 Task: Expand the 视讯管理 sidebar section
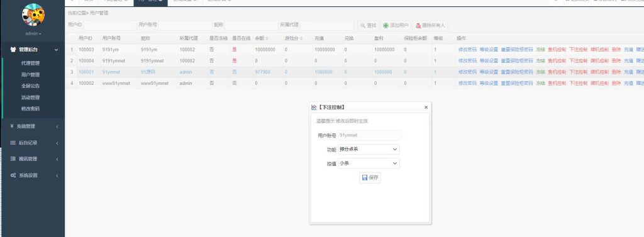[x=33, y=159]
